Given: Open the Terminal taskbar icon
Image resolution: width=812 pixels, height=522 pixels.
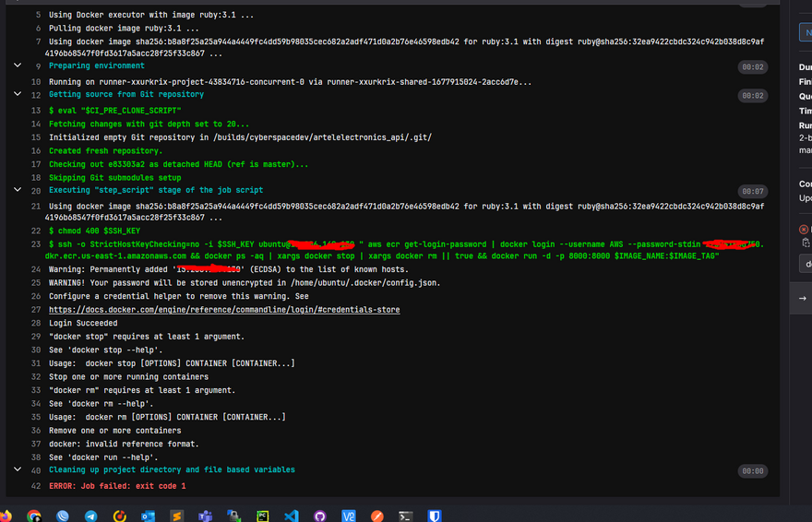Looking at the screenshot, I should click(x=405, y=516).
